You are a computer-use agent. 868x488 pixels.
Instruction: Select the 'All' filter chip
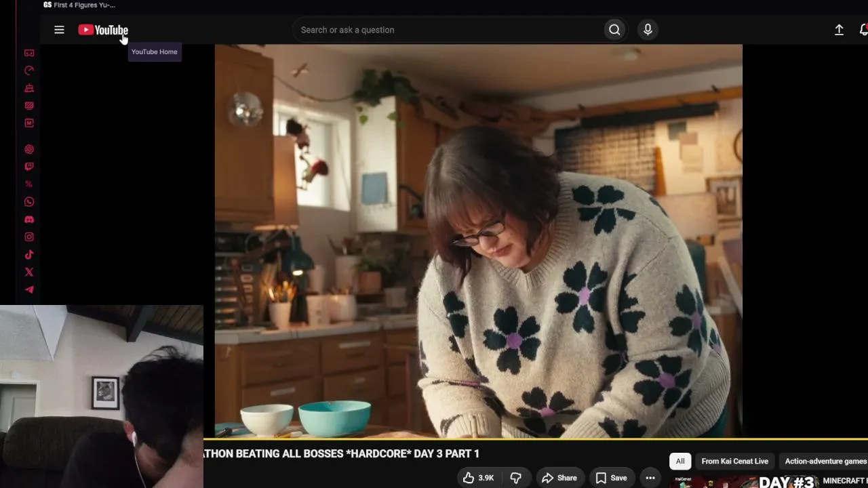click(x=680, y=461)
